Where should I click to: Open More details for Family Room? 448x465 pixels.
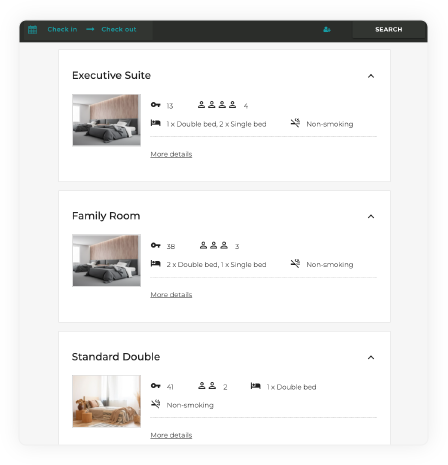coord(171,295)
